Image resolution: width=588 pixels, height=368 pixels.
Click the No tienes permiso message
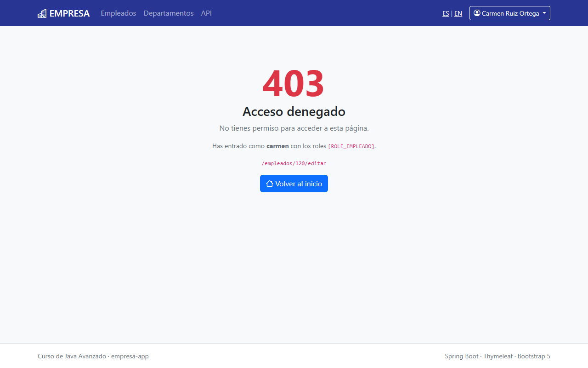(x=294, y=128)
